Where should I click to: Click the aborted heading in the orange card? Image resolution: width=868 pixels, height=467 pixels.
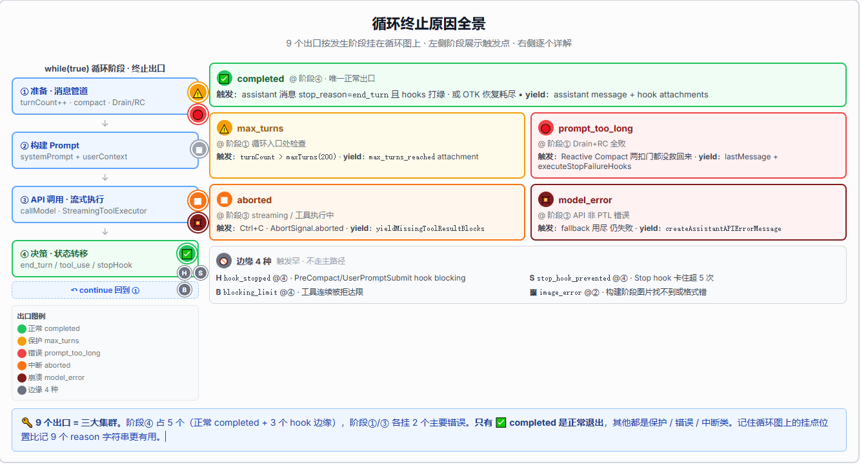[254, 200]
